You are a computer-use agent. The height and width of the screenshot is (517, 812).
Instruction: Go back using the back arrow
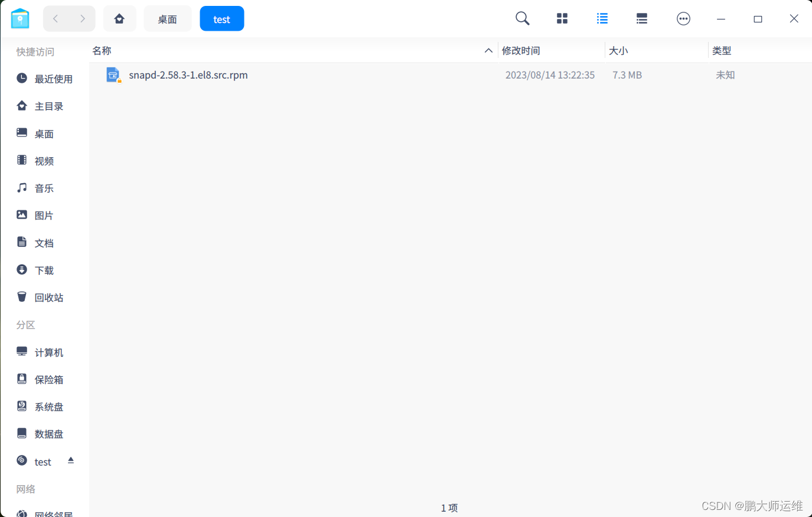click(x=55, y=18)
